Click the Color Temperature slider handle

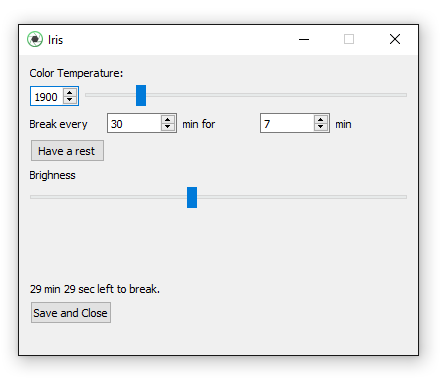pos(141,95)
